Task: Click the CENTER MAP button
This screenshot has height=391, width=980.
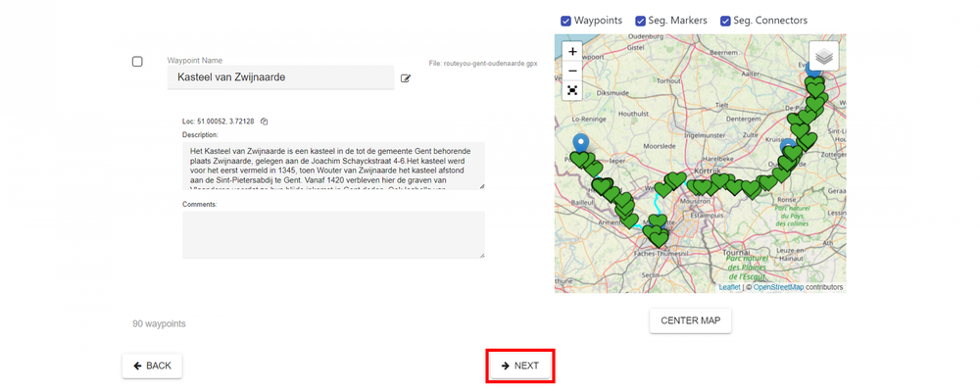Action: pos(690,321)
